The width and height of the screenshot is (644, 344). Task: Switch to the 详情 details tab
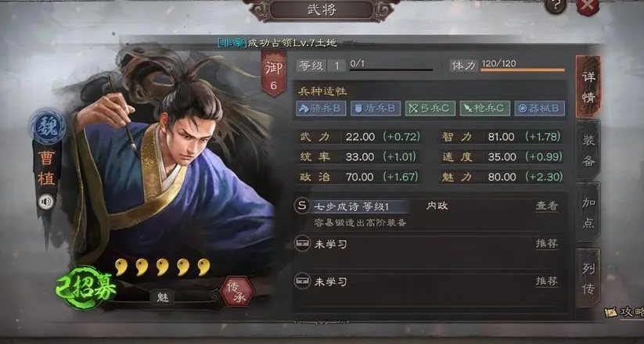pyautogui.click(x=588, y=87)
